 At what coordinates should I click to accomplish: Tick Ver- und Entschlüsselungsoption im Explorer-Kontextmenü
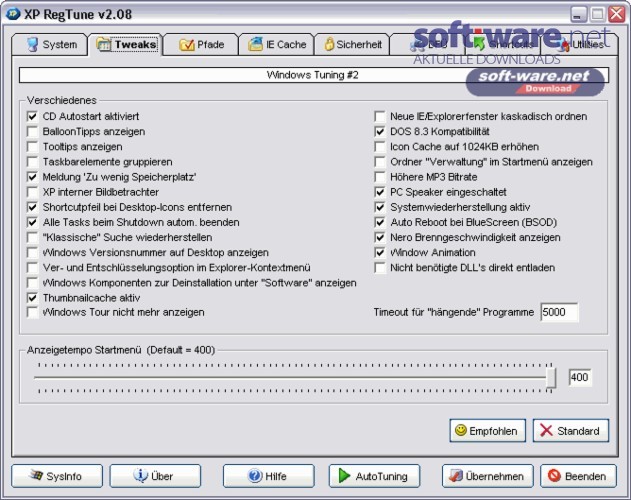point(32,268)
